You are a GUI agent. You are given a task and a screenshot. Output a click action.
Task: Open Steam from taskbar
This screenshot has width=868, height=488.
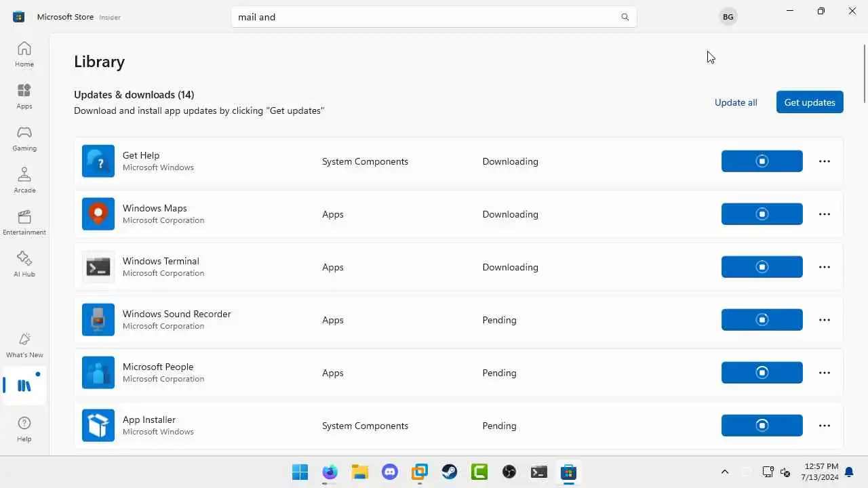[450, 472]
